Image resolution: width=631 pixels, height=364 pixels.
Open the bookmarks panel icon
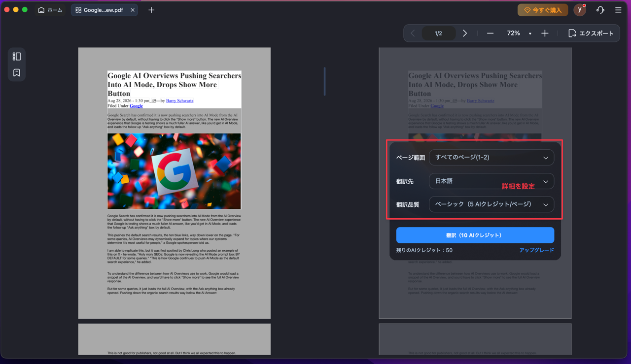click(17, 73)
